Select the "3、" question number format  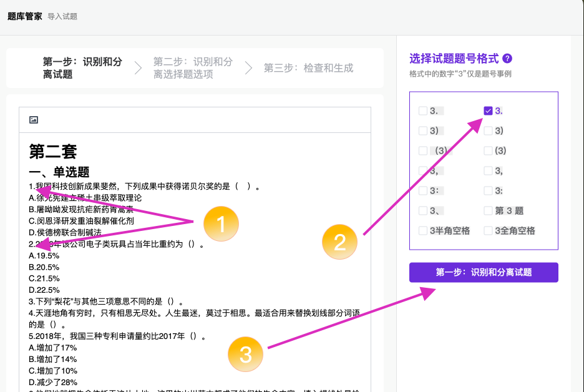click(x=423, y=210)
